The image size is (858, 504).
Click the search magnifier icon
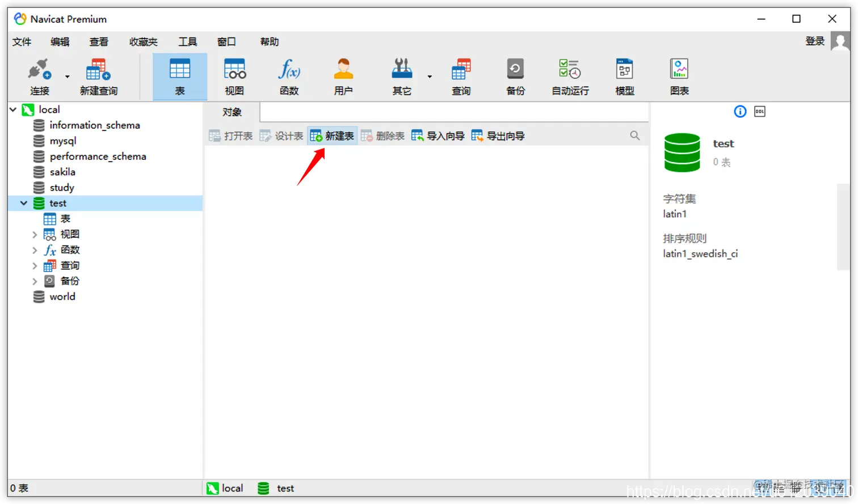635,135
